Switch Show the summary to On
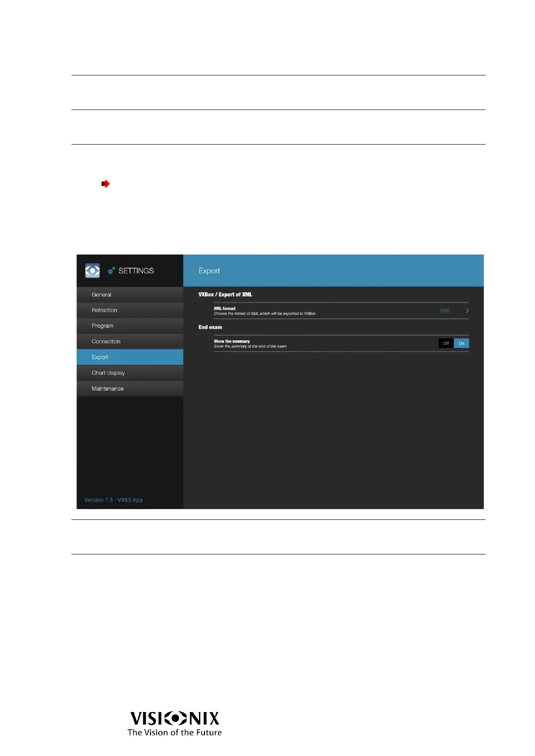Screen dimensions: 535x756 [x=461, y=343]
